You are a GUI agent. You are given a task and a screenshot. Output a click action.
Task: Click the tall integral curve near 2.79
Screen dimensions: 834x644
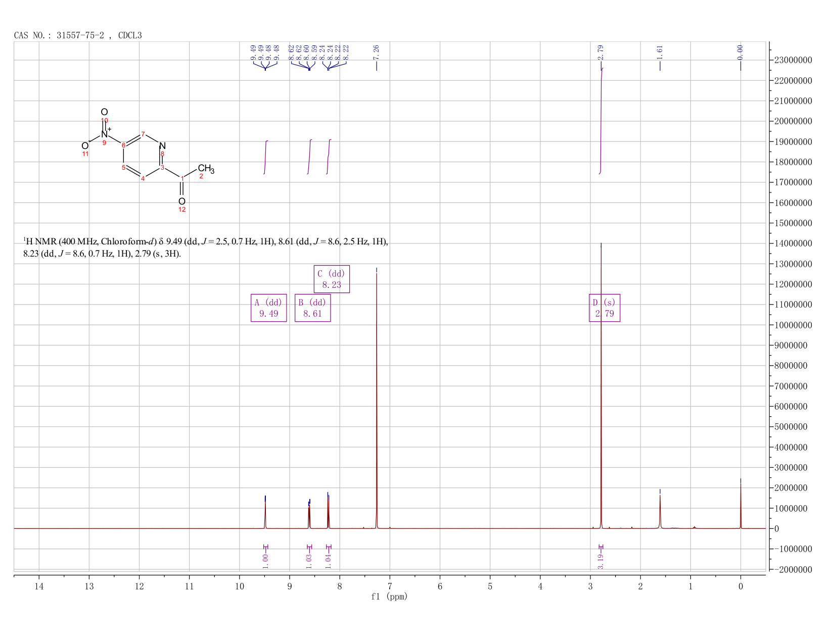(x=601, y=121)
